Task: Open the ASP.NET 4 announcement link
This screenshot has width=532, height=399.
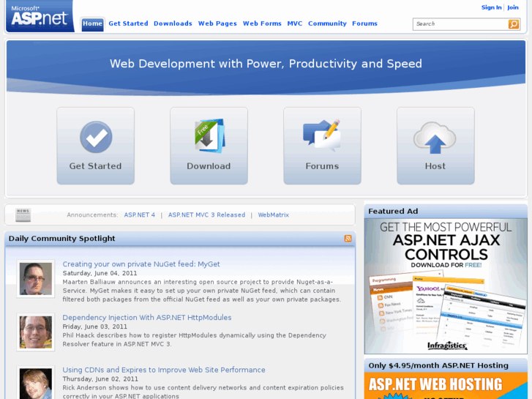Action: coord(140,215)
